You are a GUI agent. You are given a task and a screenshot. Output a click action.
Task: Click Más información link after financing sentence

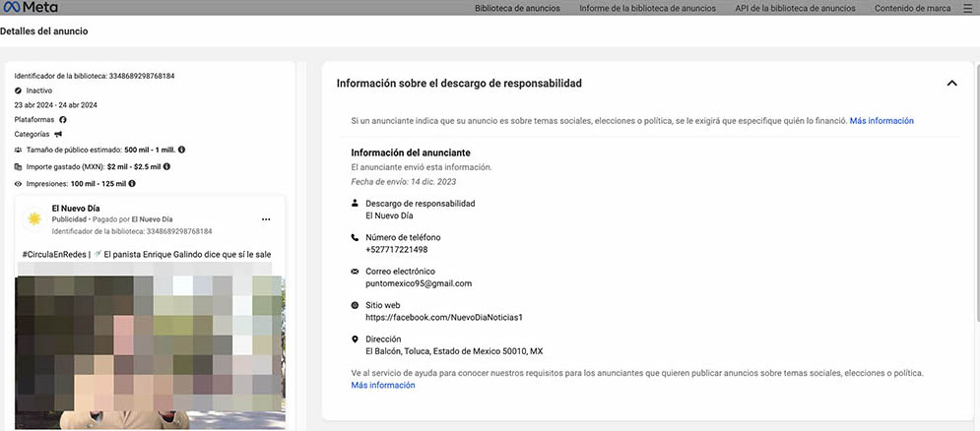(882, 121)
